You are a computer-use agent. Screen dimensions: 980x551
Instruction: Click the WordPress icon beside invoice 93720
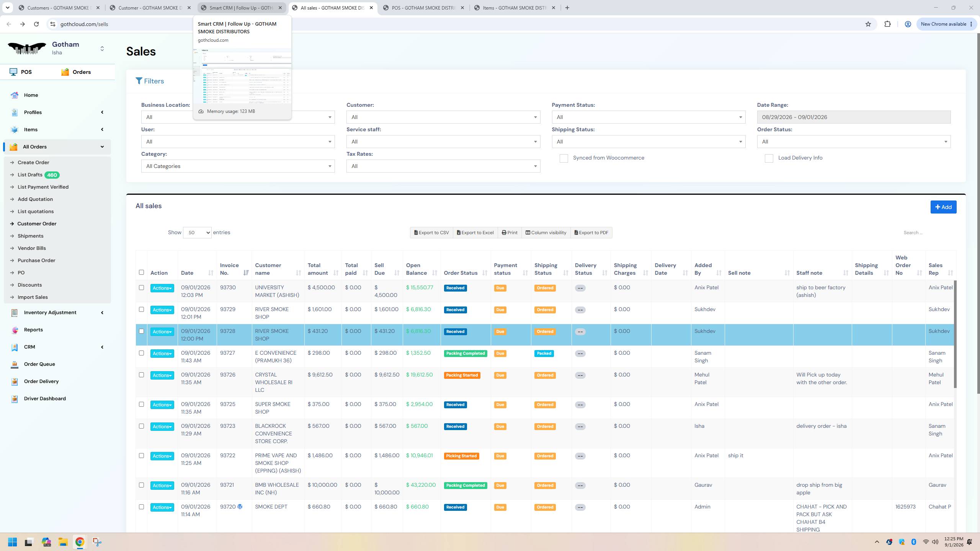[x=240, y=507]
